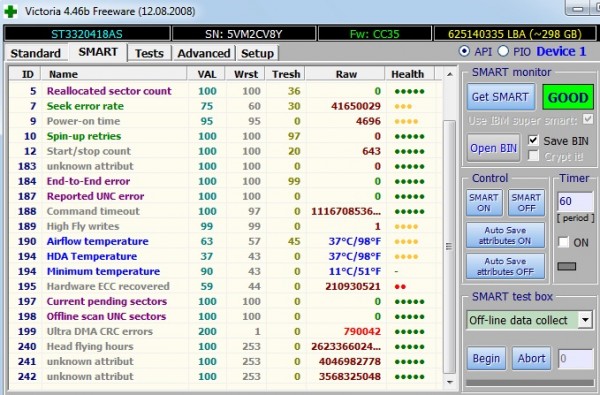Image resolution: width=600 pixels, height=395 pixels.
Task: Sort by the Tresh column header
Action: point(285,74)
